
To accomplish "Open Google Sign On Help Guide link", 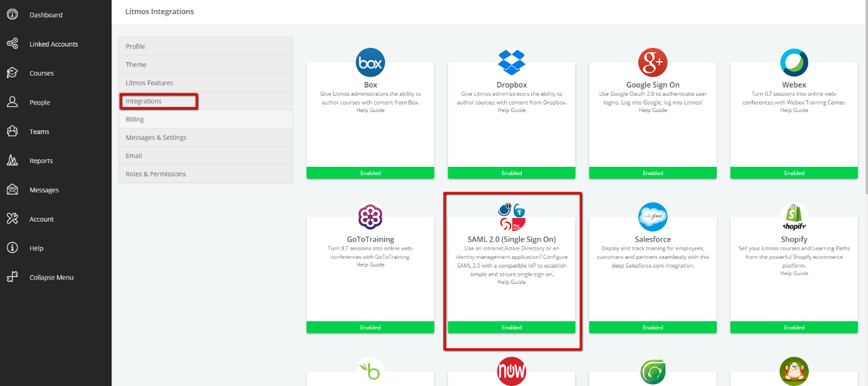I will coord(653,110).
